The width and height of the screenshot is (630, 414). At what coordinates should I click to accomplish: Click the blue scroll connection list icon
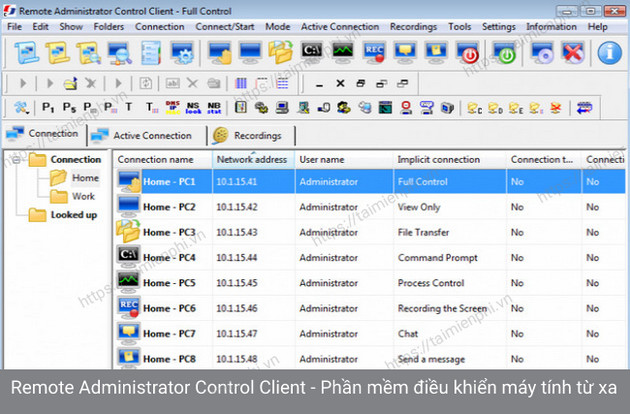tap(26, 53)
